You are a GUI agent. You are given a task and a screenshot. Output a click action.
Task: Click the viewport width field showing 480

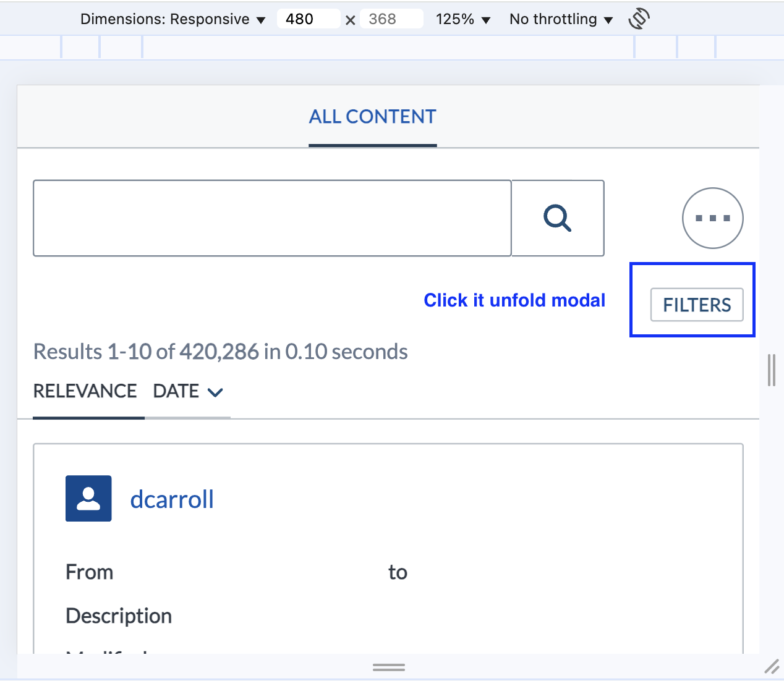309,19
